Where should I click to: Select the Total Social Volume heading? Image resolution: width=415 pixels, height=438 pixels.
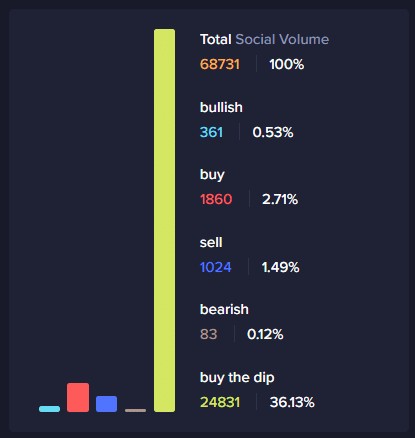coord(264,39)
